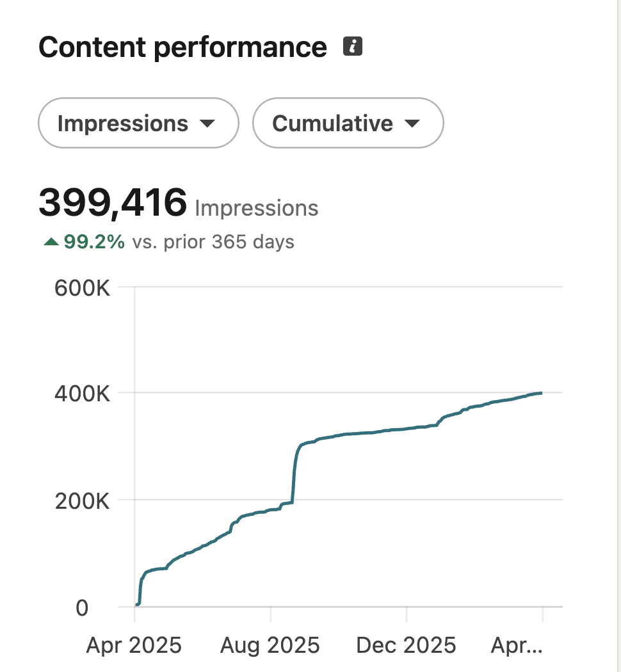
Task: Click the rightmost end of the chart line
Action: tap(542, 393)
